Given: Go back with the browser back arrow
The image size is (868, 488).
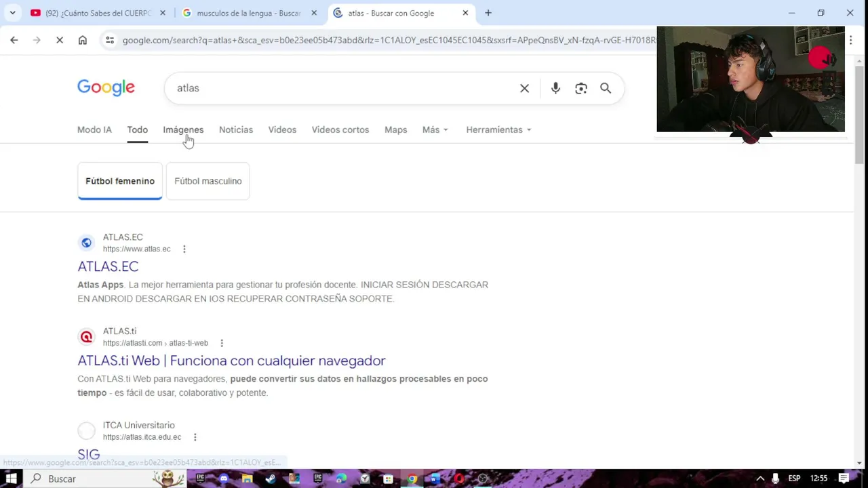Looking at the screenshot, I should [x=14, y=40].
